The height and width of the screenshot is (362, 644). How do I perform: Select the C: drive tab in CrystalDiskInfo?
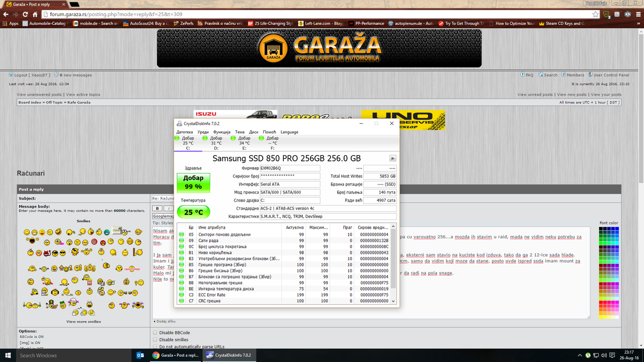coord(188,143)
